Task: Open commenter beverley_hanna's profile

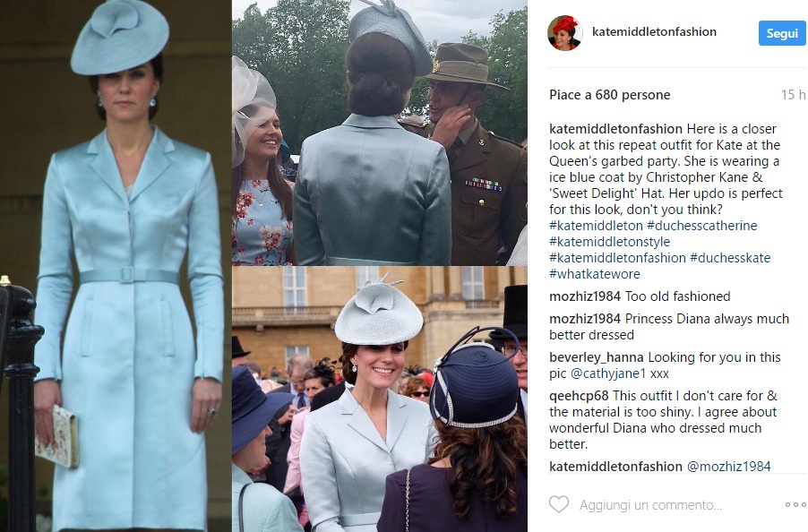Action: (x=597, y=357)
